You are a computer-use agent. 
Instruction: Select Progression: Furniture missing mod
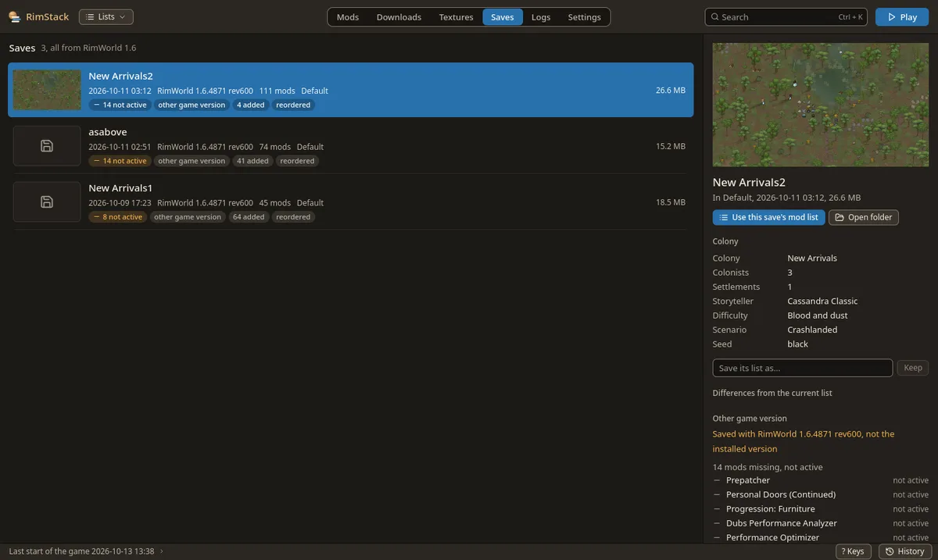[821, 509]
